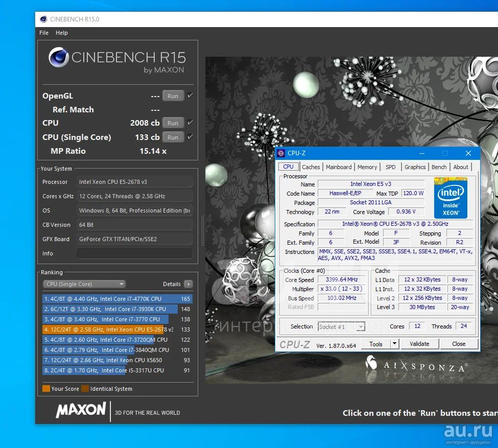Screen dimensions: 498x448
Task: Toggle the CPU (Single Core) checkbox
Action: point(190,136)
